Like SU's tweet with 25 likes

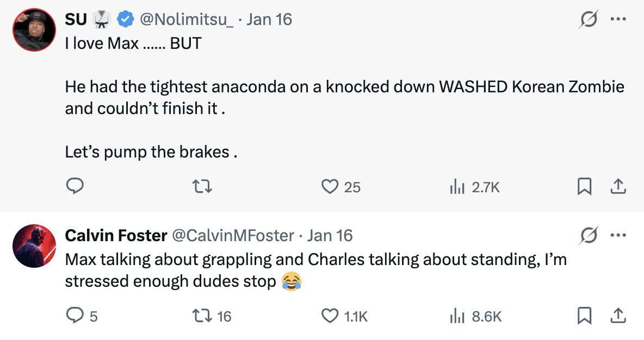coord(330,187)
